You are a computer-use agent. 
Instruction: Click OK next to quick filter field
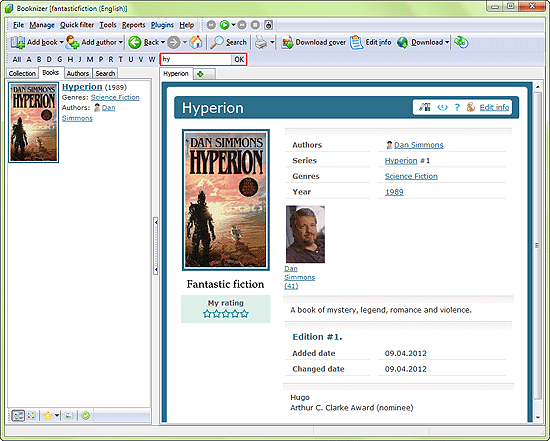pos(239,59)
